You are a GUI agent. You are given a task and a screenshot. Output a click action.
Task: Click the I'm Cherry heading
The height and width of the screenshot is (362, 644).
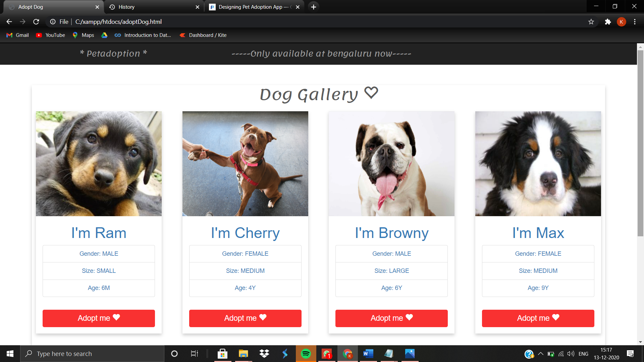pos(245,233)
